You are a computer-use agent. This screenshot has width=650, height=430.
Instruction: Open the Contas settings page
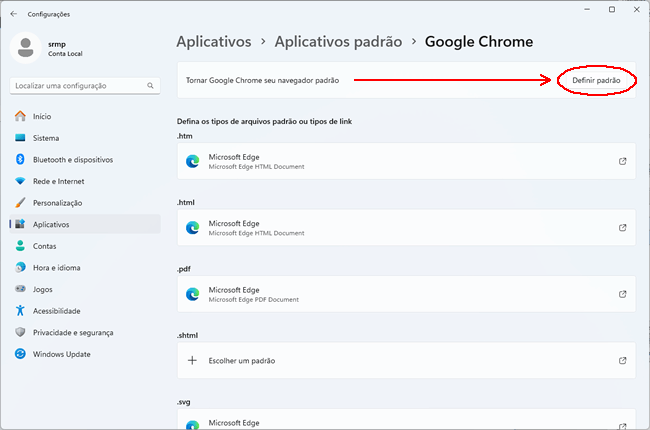[85, 246]
